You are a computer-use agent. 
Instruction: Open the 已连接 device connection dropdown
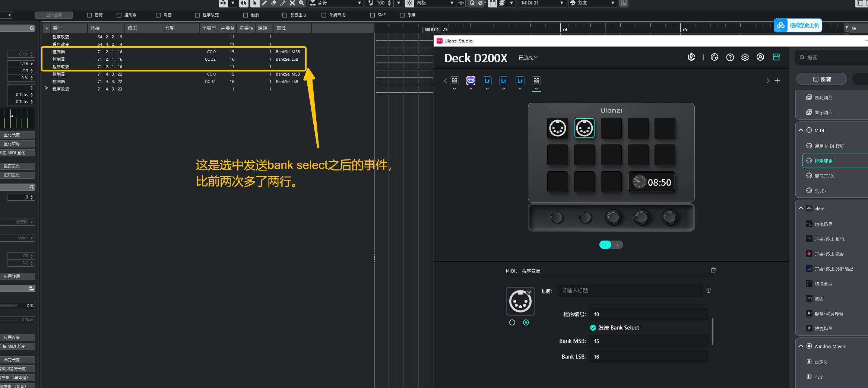[x=528, y=57]
